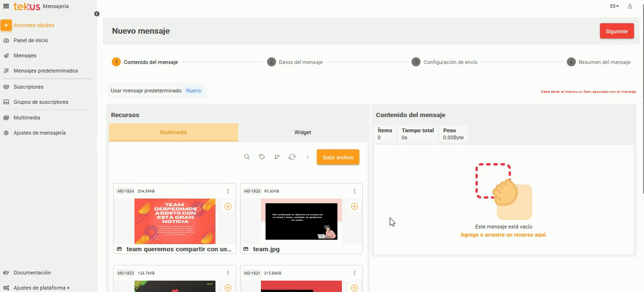
Task: Go to step 2 Datos del mensaje
Action: 295,62
